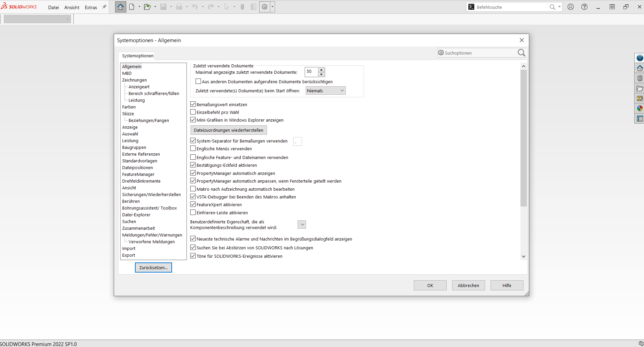Close the Systemoptionen dialog

522,40
